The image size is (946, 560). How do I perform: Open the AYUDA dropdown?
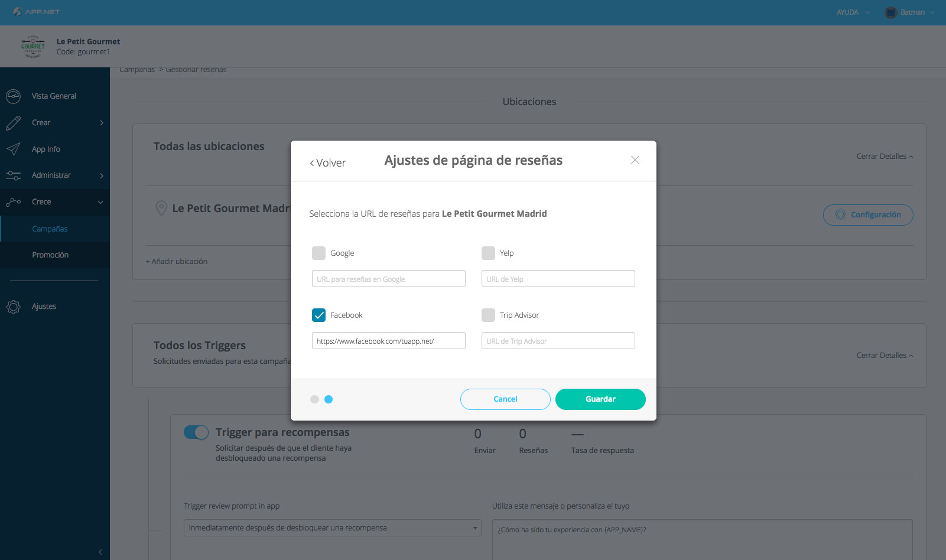[853, 12]
